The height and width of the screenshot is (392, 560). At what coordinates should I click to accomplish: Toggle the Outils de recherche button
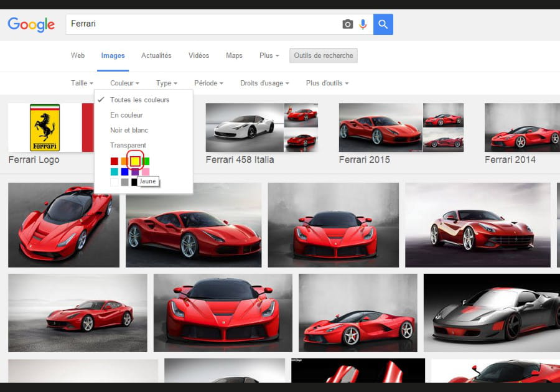[323, 55]
